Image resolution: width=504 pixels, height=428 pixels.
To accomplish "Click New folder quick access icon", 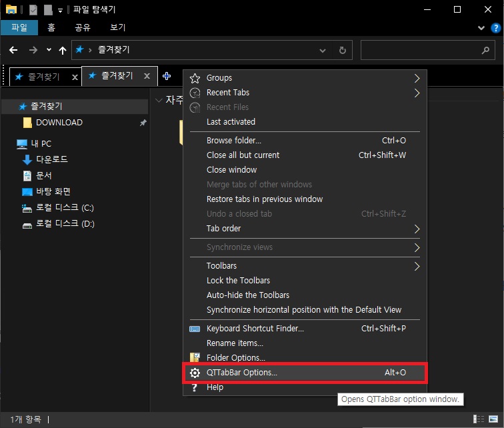I will point(48,9).
